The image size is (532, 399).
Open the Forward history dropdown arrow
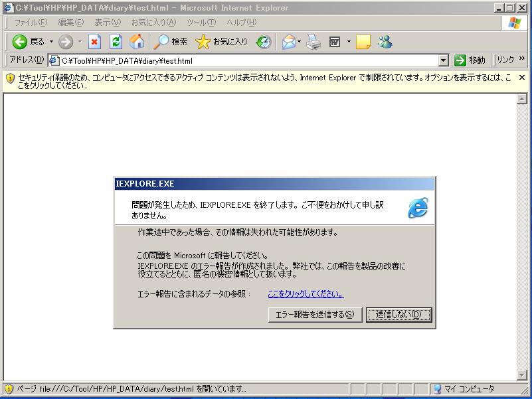pos(80,42)
